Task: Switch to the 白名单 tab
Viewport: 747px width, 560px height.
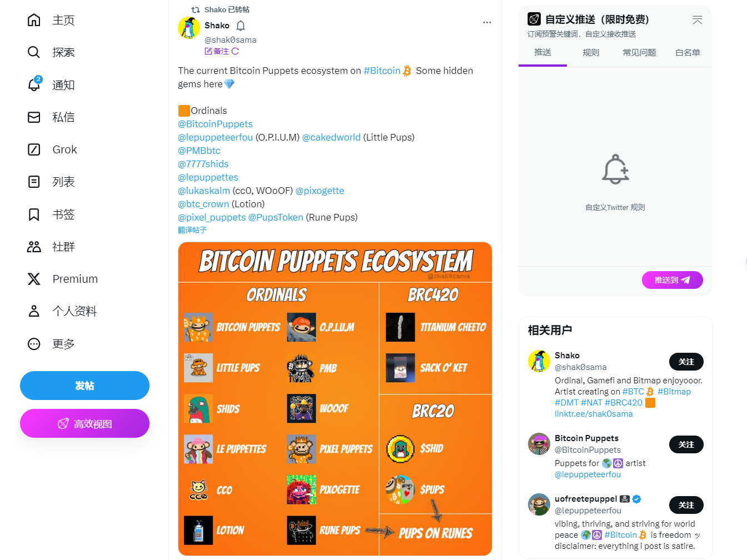Action: click(688, 53)
